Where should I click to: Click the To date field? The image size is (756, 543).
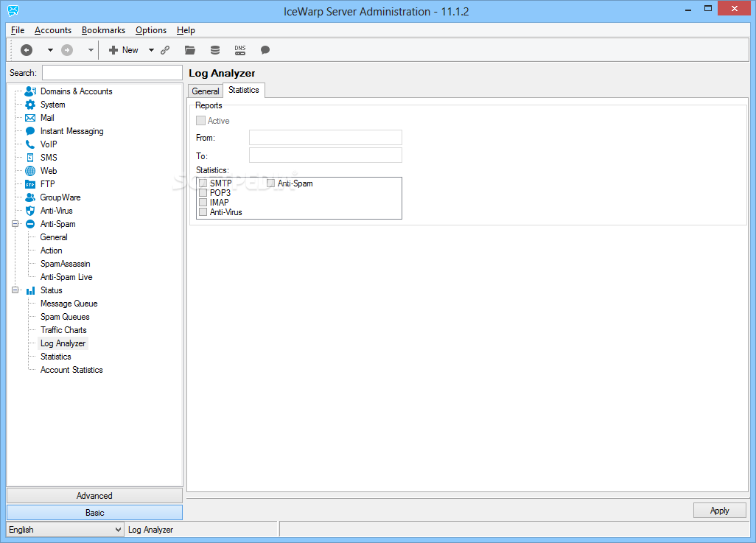326,155
